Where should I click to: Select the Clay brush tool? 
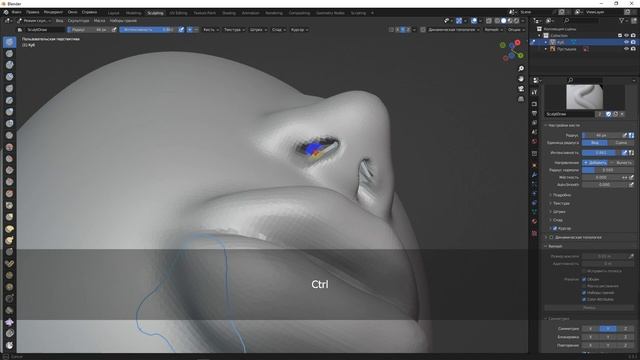tap(9, 65)
